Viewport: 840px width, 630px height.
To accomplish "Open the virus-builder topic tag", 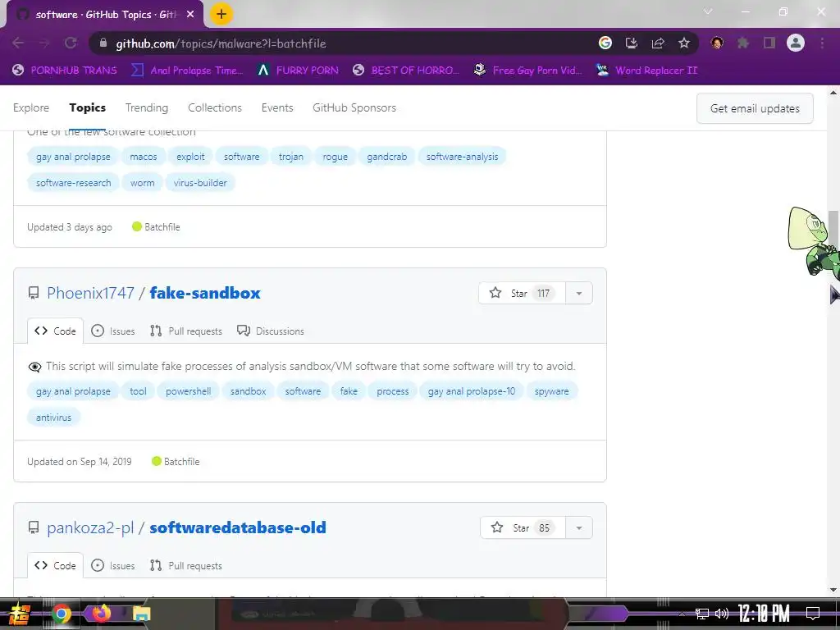I will 200,183.
